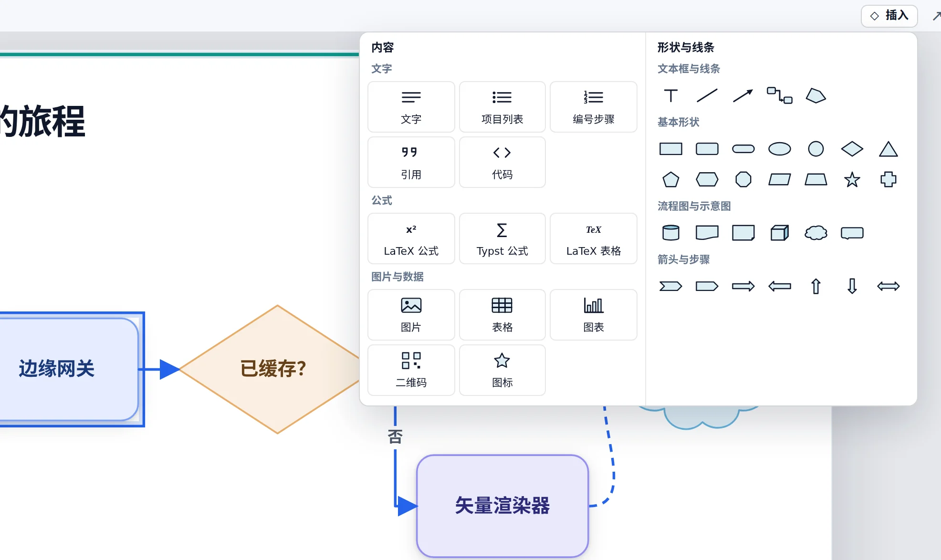Choose the cross plus shape

point(889,180)
